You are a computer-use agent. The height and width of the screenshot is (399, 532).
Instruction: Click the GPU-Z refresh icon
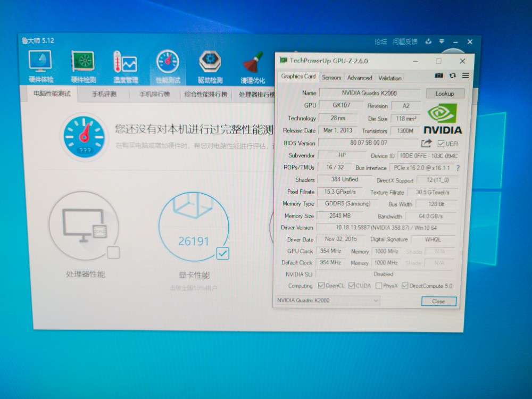tap(452, 76)
